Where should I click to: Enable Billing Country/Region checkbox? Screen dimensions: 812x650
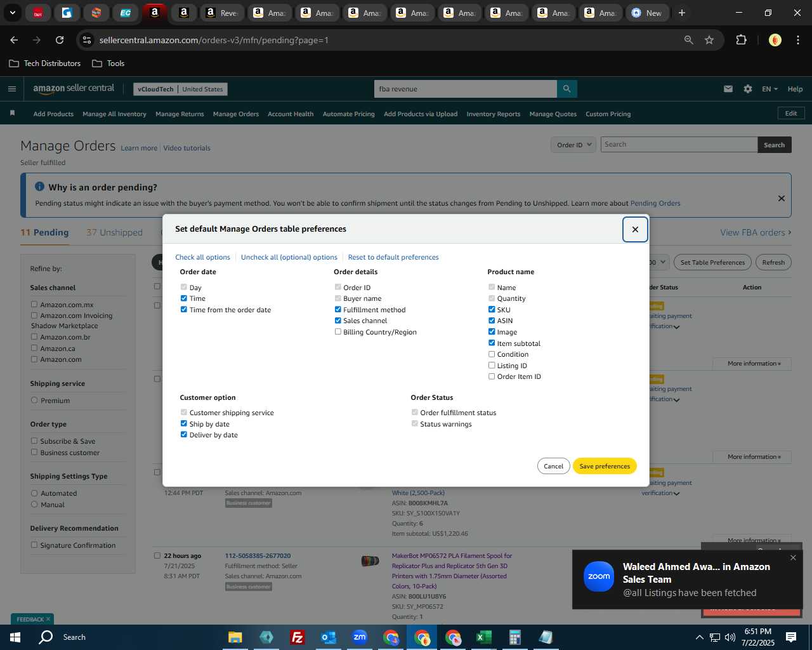tap(338, 332)
